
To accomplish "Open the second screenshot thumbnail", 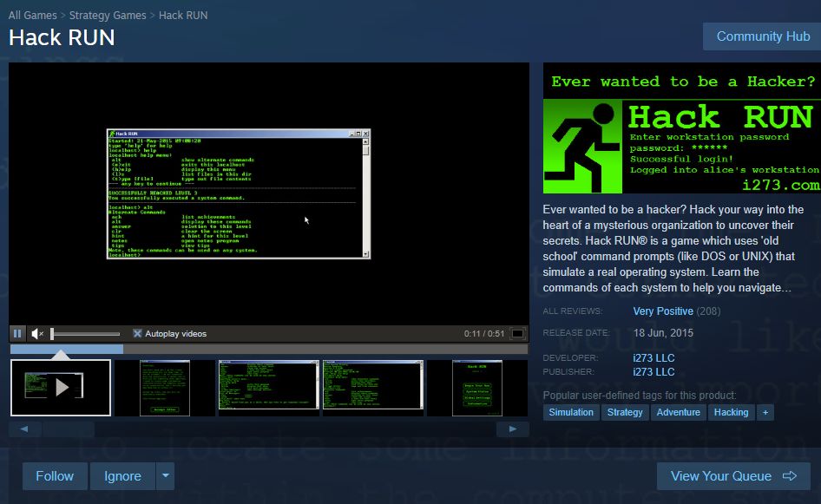I will click(x=164, y=388).
